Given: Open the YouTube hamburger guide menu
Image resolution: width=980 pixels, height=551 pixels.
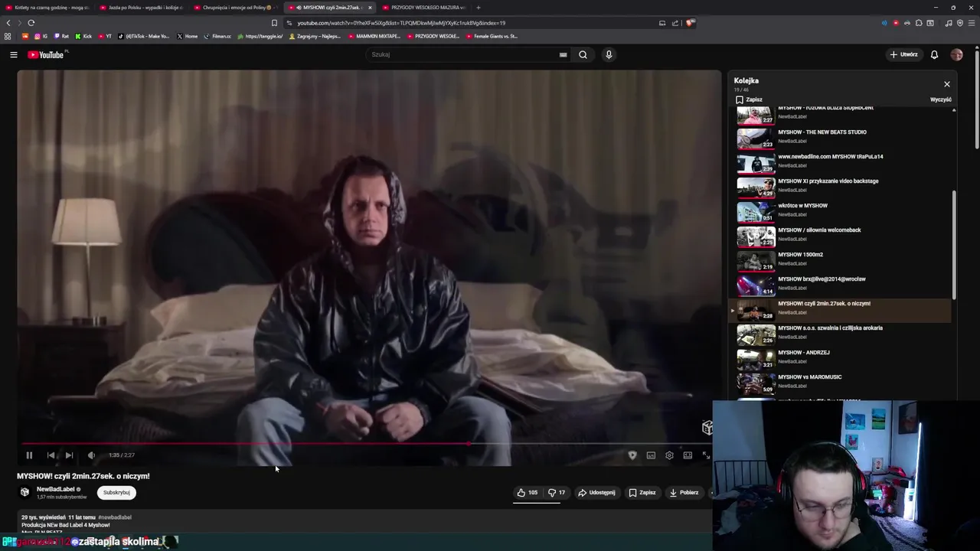Looking at the screenshot, I should [x=13, y=54].
